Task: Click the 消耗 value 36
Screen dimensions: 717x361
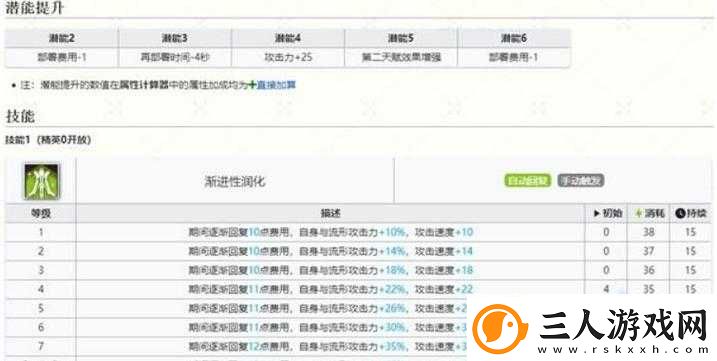Action: tap(648, 270)
